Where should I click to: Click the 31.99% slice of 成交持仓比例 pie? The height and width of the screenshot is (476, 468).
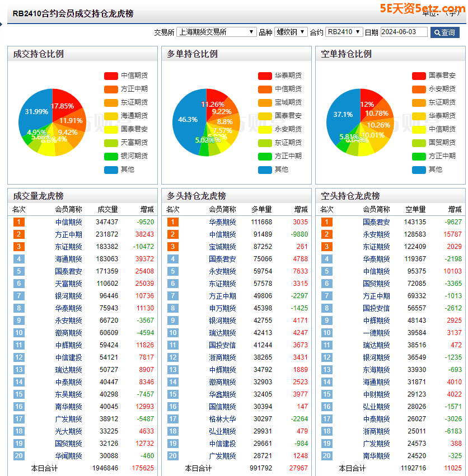[x=36, y=112]
